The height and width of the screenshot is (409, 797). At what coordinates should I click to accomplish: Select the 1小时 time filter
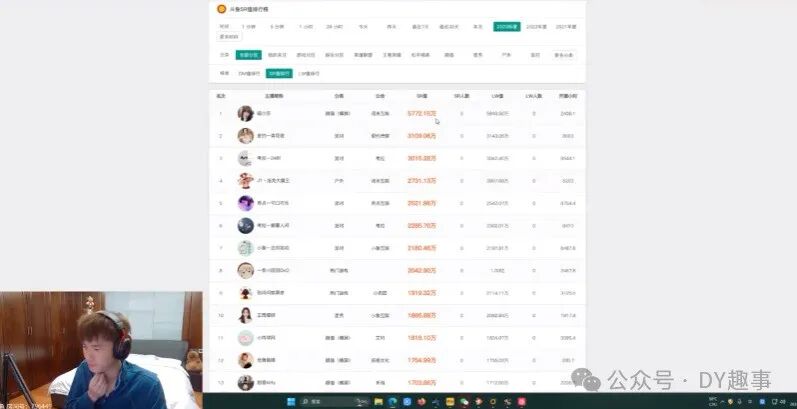[305, 26]
